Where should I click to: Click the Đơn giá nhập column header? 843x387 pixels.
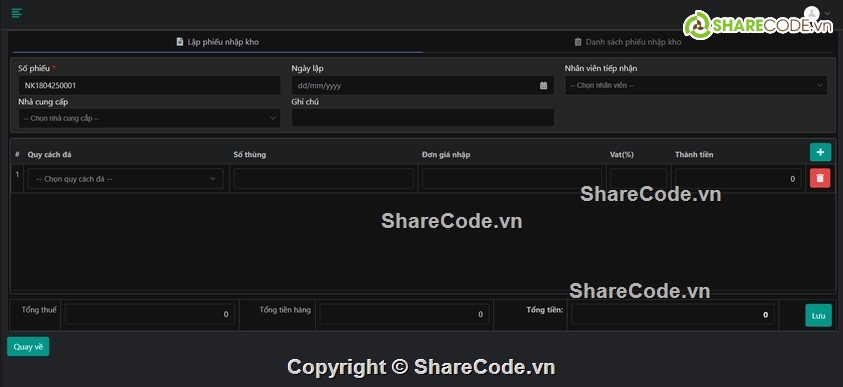coord(446,155)
